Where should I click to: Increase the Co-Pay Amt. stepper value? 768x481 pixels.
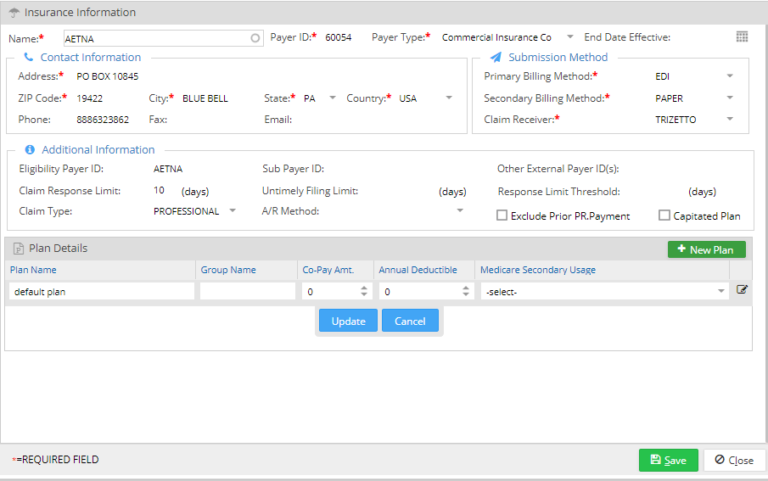click(363, 287)
